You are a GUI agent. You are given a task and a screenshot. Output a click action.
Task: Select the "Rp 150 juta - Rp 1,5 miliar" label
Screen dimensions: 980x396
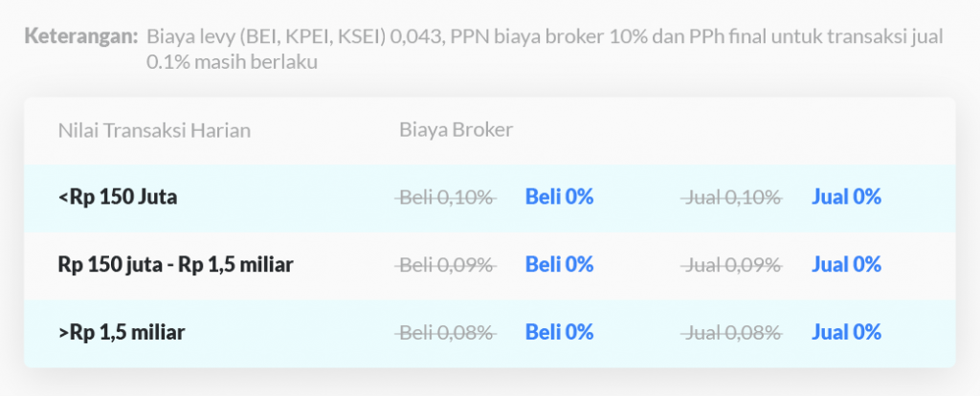click(x=175, y=264)
